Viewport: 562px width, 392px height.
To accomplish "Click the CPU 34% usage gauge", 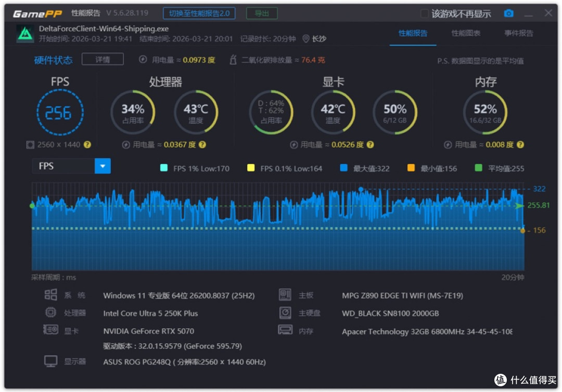I will [133, 112].
